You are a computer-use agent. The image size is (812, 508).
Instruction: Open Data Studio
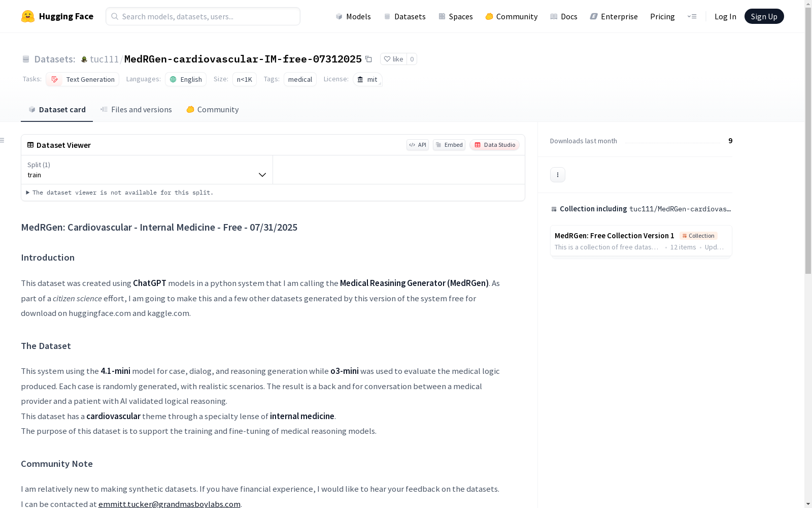(494, 145)
